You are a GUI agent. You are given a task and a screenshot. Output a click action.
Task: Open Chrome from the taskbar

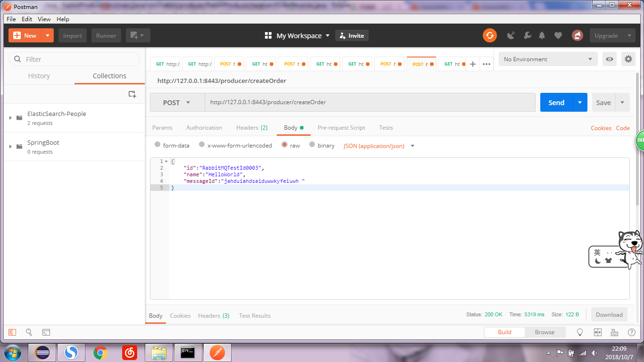pyautogui.click(x=100, y=353)
